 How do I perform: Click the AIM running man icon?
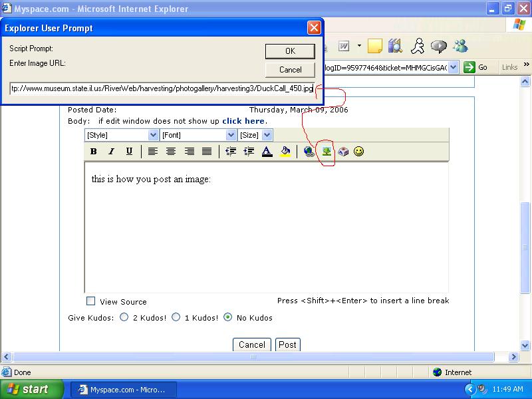tap(418, 46)
